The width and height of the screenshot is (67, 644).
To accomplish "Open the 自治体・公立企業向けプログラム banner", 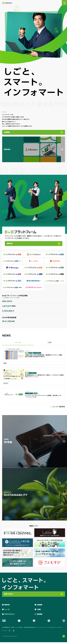I will (50, 552).
